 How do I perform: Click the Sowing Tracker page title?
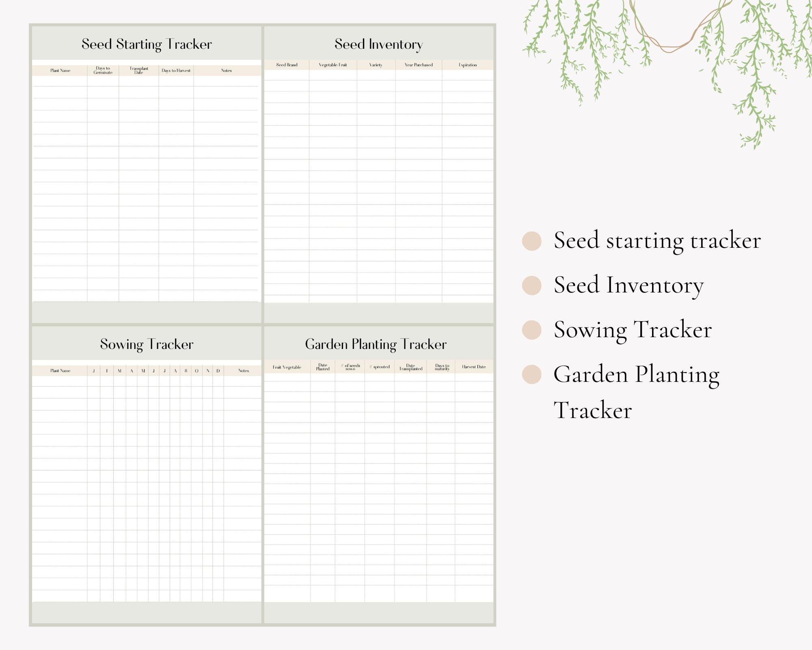click(x=147, y=344)
